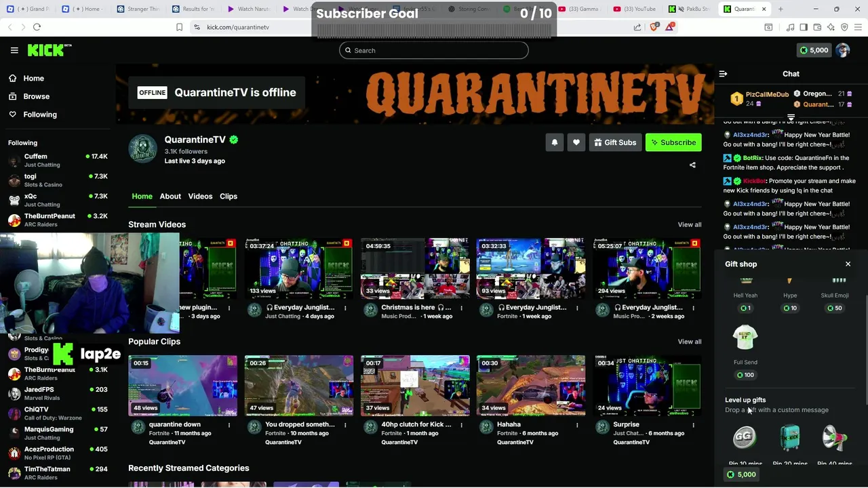
Task: Click the QuarantineTV channel avatar
Action: tap(143, 148)
